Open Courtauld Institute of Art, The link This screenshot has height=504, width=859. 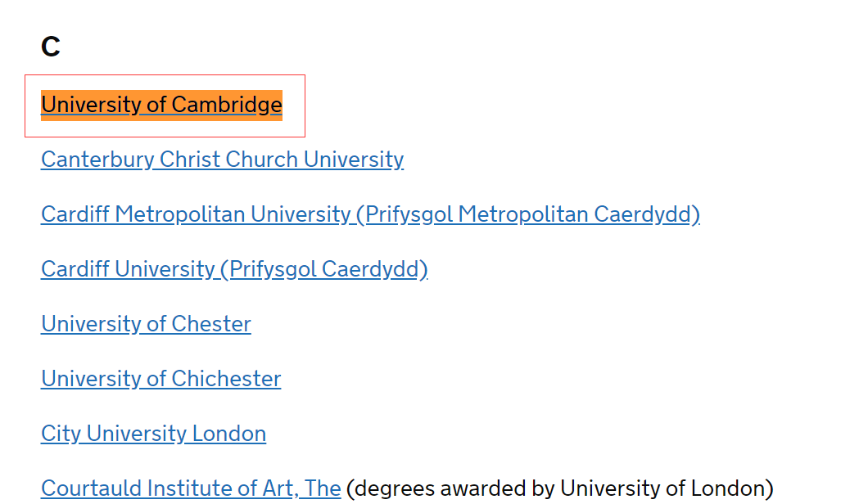(x=191, y=488)
